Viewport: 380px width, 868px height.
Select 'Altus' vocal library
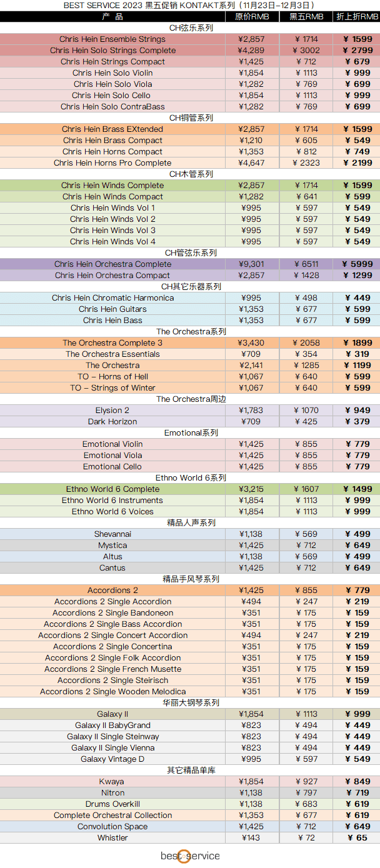click(112, 557)
